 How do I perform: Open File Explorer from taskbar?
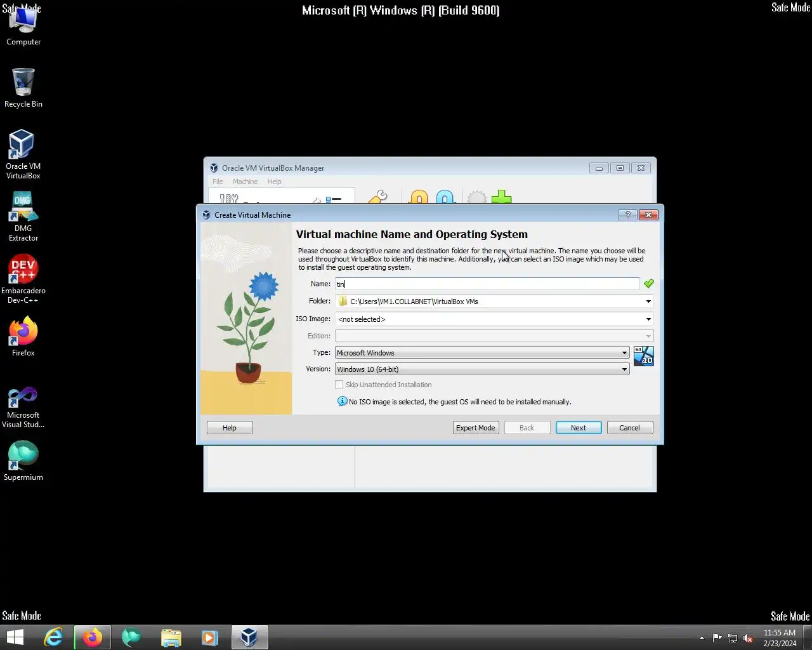click(171, 637)
